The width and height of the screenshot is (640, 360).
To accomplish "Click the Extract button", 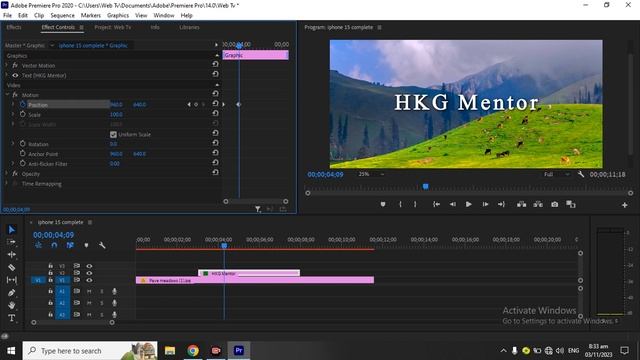I will pos(538,204).
